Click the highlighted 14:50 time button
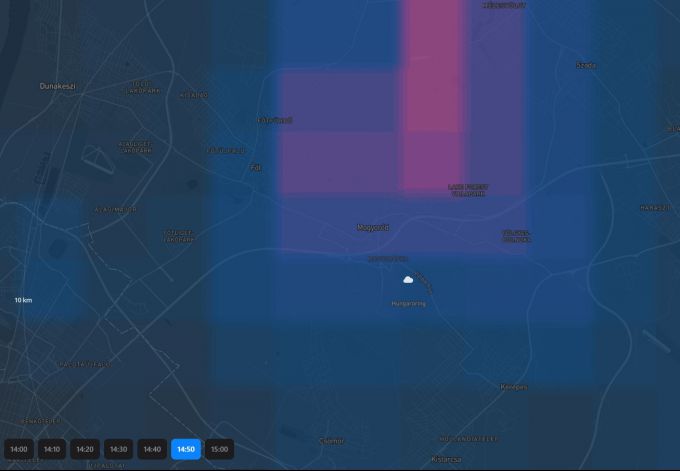Viewport: 680px width, 471px height. pos(186,449)
